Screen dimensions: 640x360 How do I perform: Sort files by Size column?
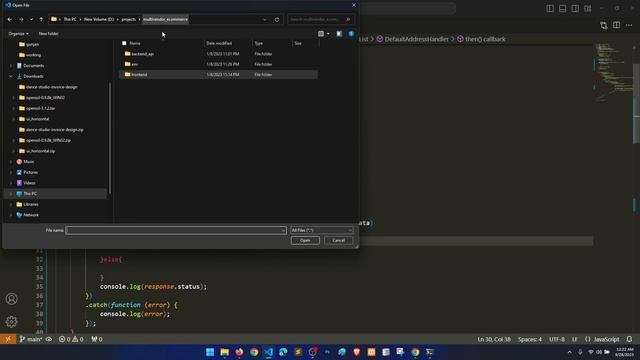coord(298,43)
